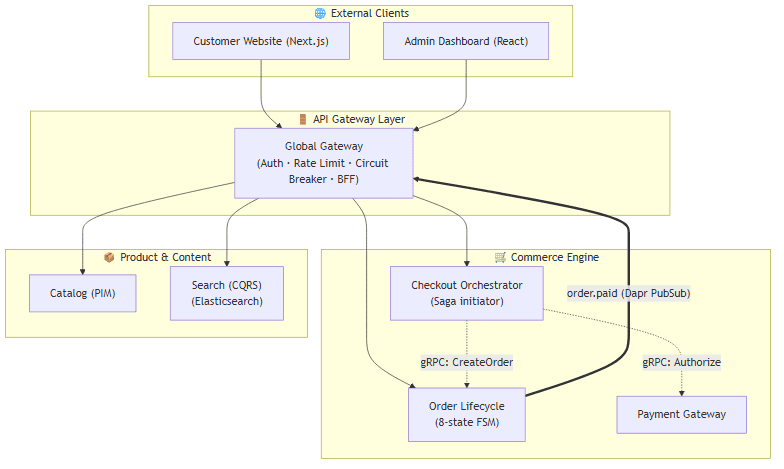The width and height of the screenshot is (784, 469).
Task: Click the 'External Clients' group title
Action: (x=370, y=14)
